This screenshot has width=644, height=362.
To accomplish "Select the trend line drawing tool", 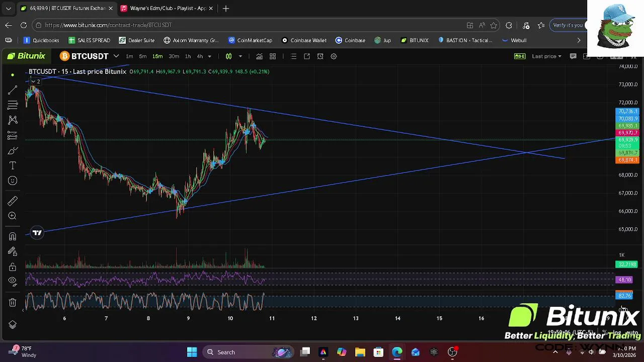I will [x=13, y=90].
